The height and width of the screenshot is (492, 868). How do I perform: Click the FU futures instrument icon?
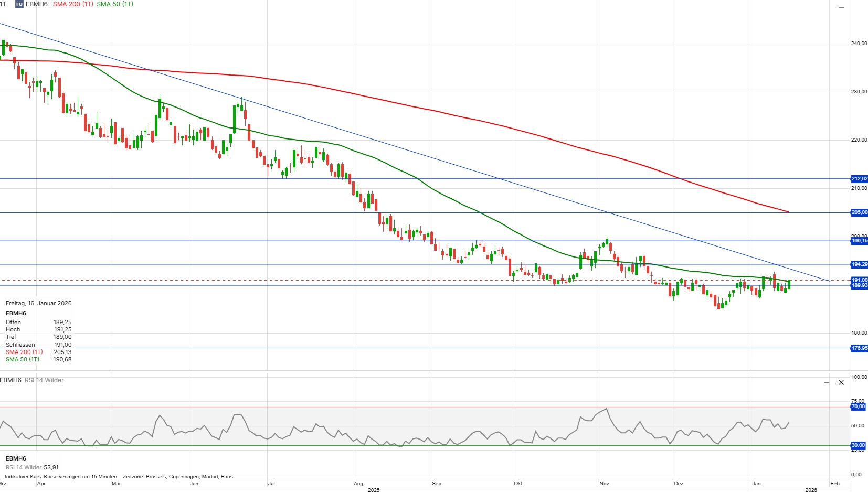click(19, 4)
